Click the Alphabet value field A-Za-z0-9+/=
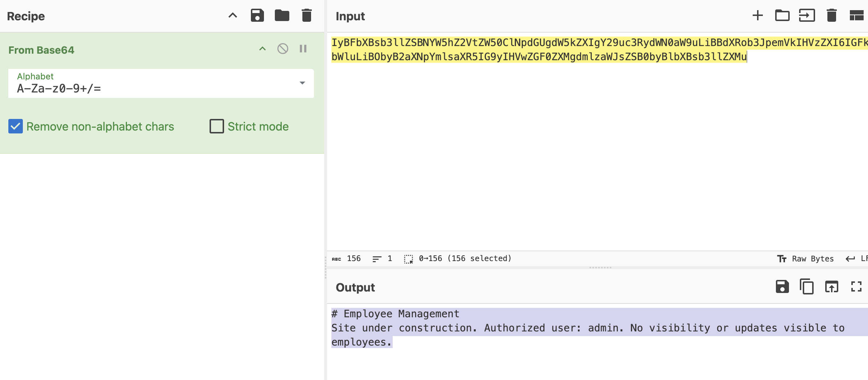The image size is (868, 380). coord(161,83)
